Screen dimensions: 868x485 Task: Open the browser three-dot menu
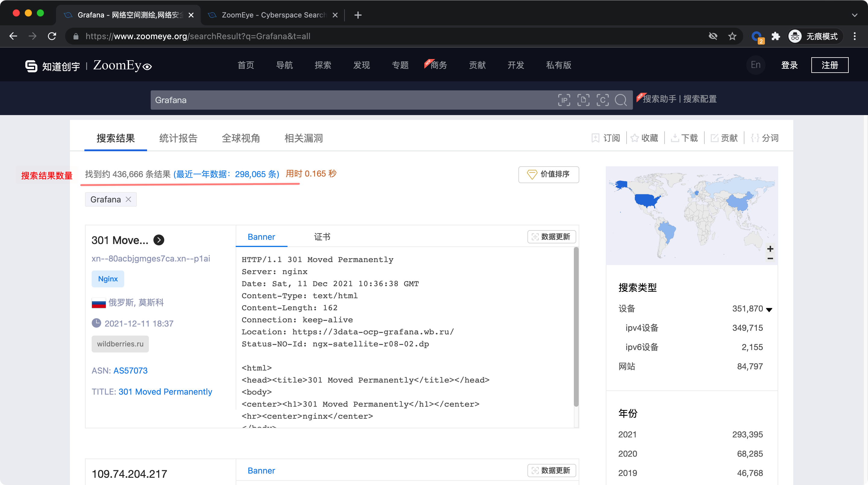click(854, 36)
